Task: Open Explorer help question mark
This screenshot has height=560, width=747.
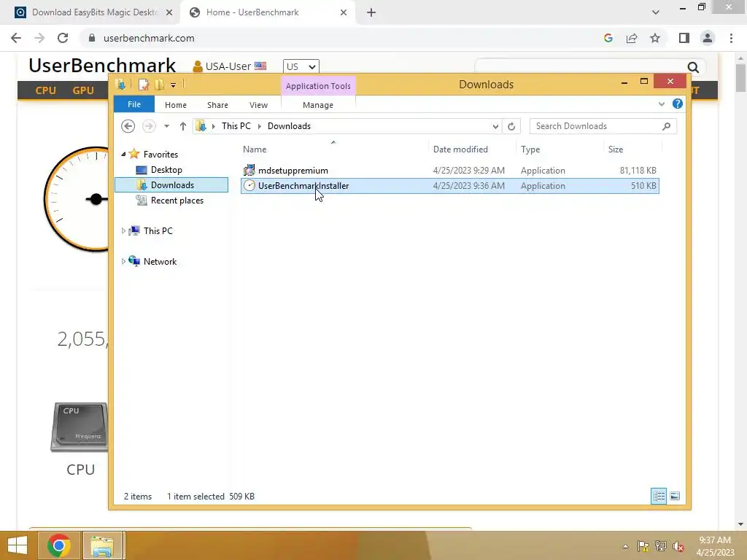Action: [677, 104]
